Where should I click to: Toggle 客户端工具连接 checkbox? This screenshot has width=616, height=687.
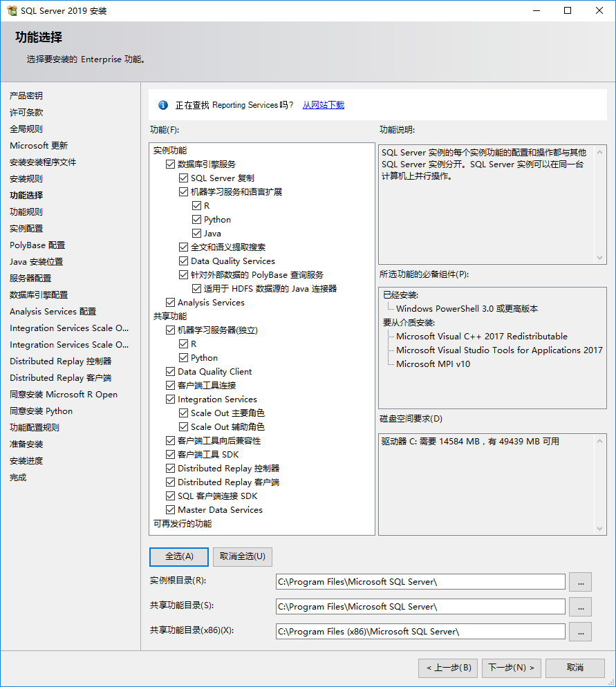pos(171,385)
